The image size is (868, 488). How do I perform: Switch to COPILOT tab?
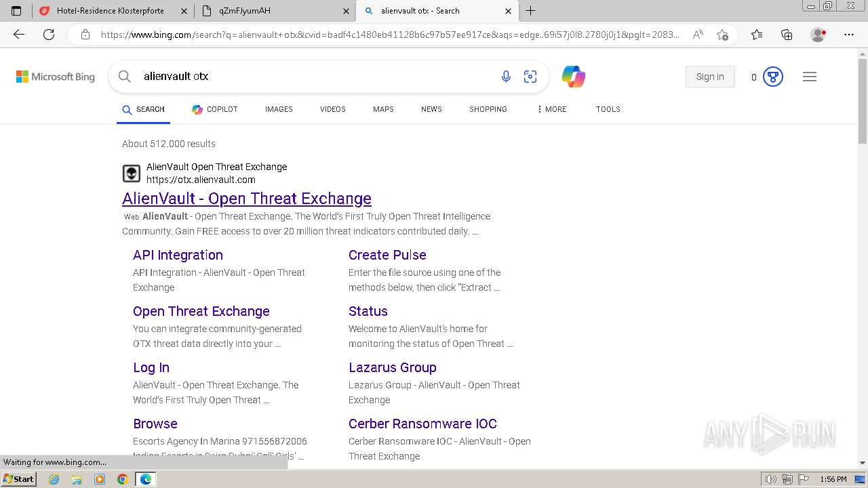214,109
